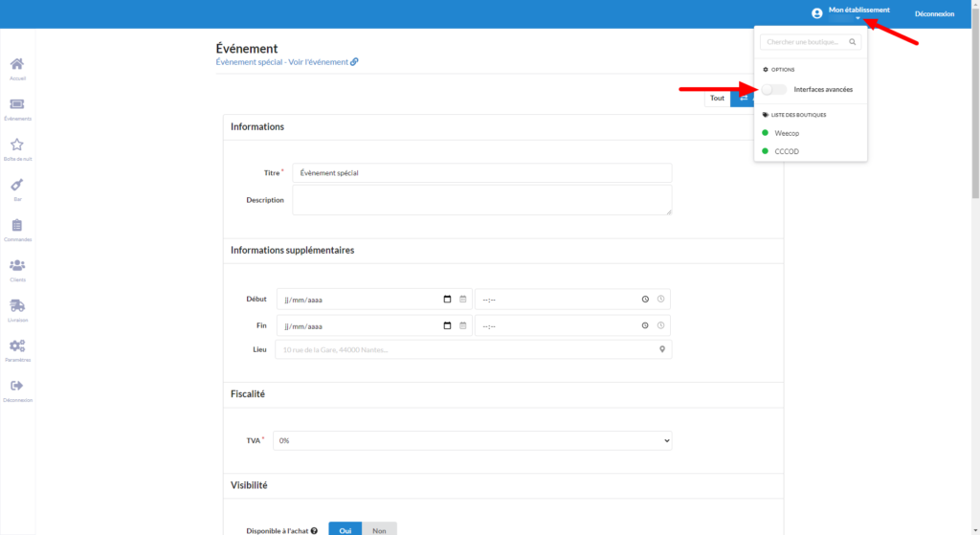Image resolution: width=980 pixels, height=535 pixels.
Task: Open the Bar icon in sidebar
Action: [x=17, y=185]
